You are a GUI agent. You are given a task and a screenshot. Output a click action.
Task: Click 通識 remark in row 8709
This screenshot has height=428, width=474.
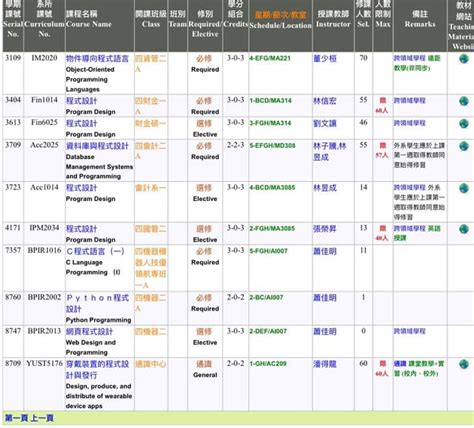point(400,364)
